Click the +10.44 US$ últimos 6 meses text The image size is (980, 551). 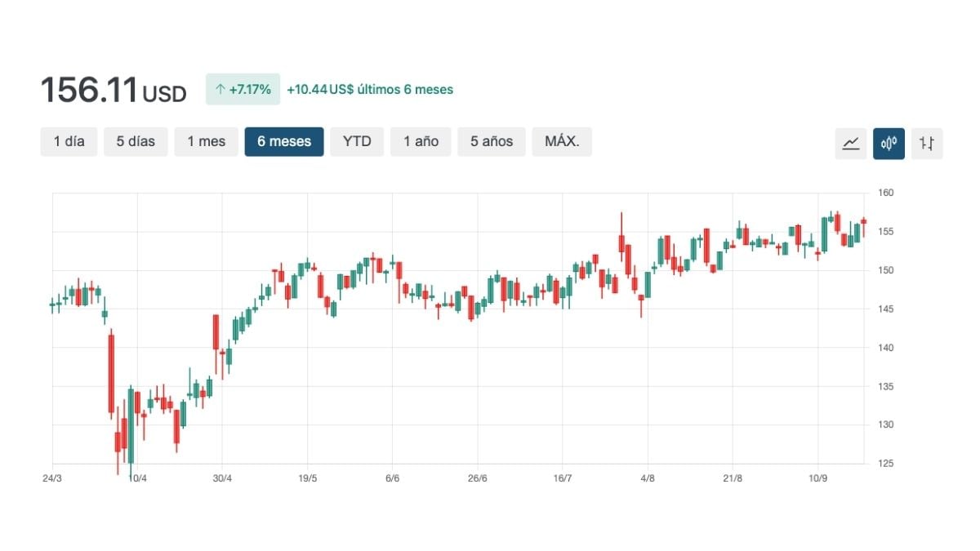[370, 90]
